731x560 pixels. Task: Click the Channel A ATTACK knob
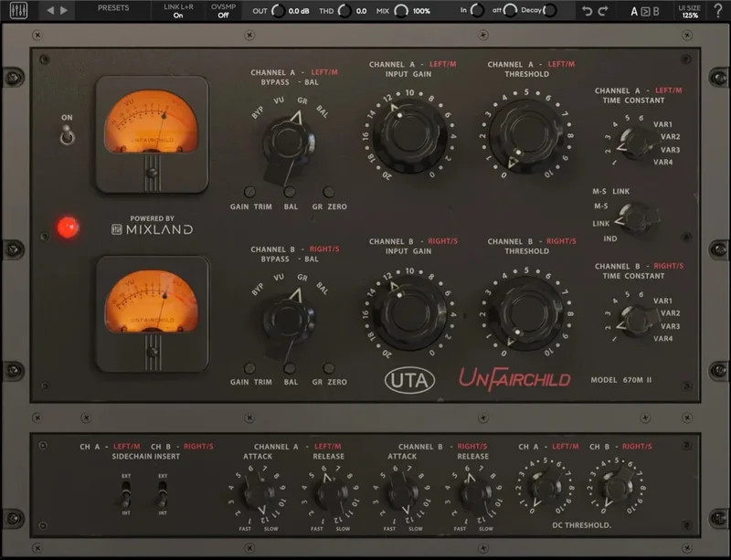coord(258,494)
